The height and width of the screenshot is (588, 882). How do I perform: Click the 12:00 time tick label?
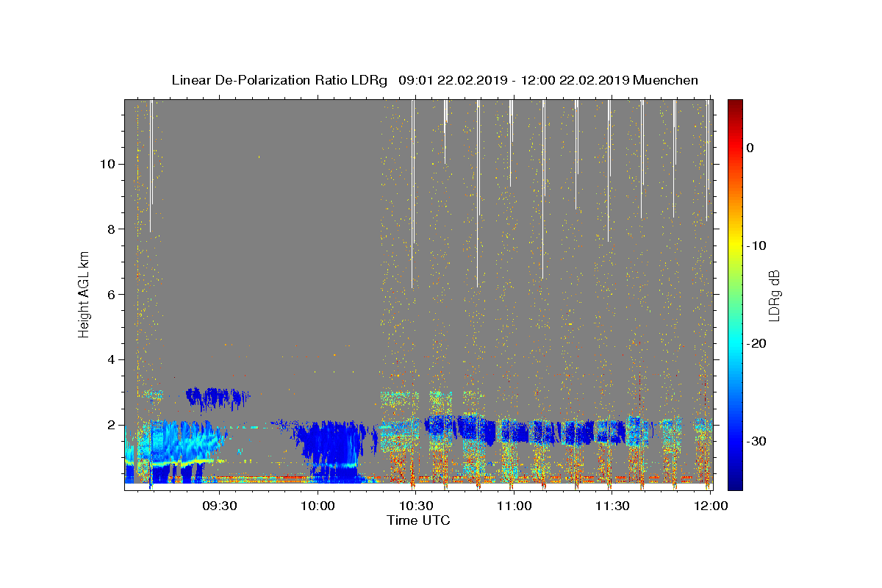tap(710, 506)
